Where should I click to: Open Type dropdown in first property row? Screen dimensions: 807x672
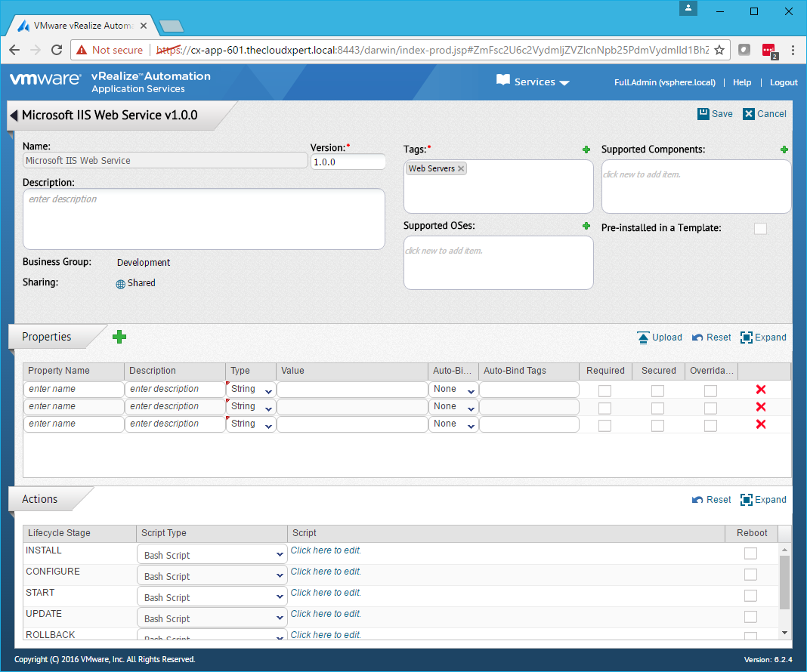coord(252,390)
